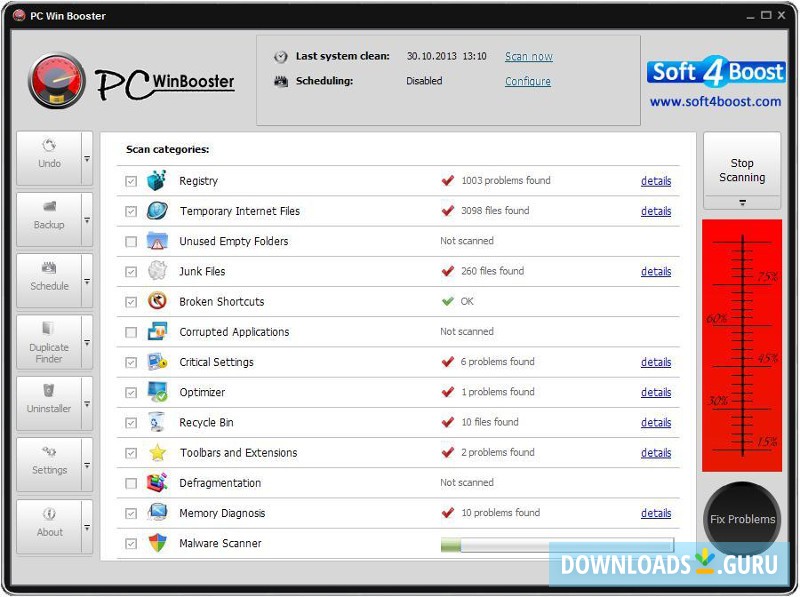Open the Configure scheduling link
800x597 pixels.
pos(528,81)
